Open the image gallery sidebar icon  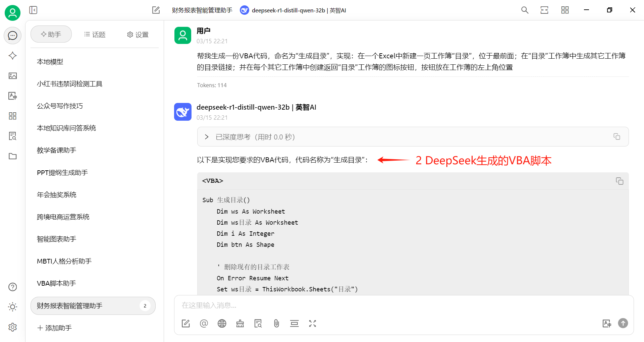[x=13, y=76]
